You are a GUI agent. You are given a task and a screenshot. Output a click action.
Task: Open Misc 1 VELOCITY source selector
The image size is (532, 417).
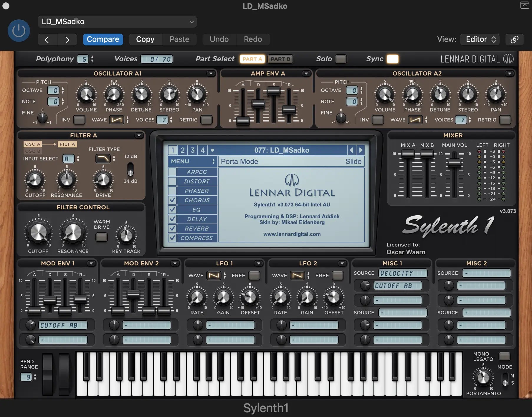(x=403, y=273)
